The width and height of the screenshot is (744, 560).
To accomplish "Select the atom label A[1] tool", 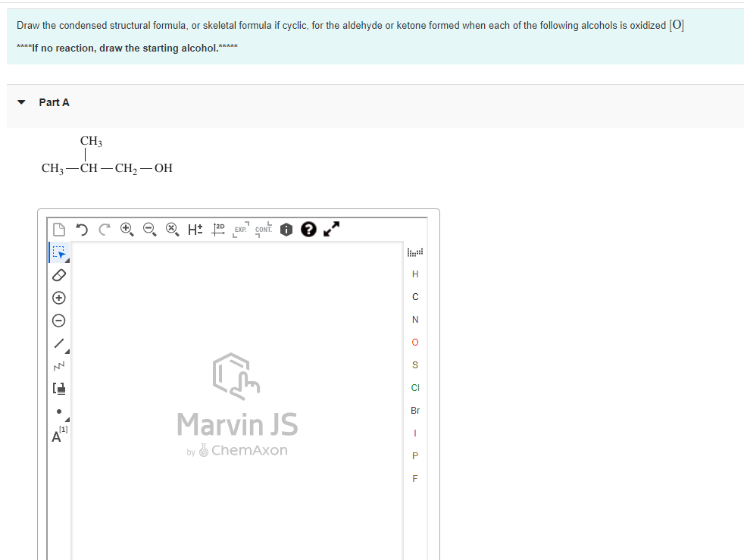I will [x=59, y=434].
